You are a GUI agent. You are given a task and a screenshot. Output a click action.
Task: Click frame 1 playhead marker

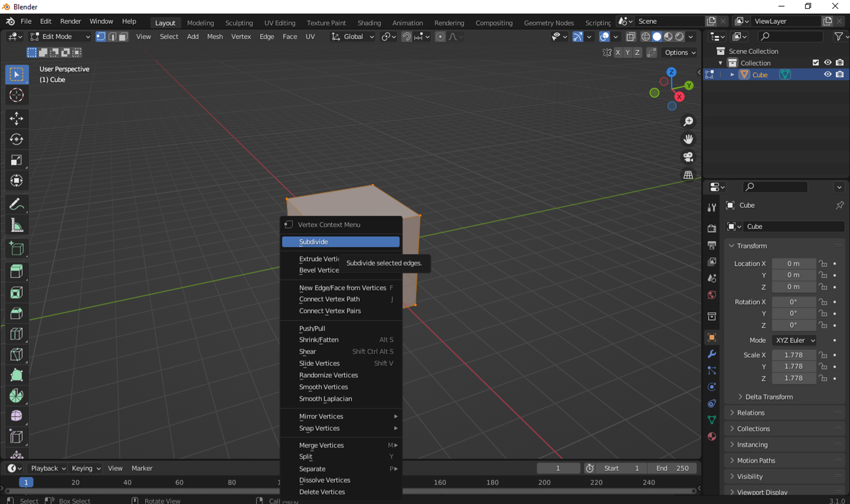pos(26,482)
